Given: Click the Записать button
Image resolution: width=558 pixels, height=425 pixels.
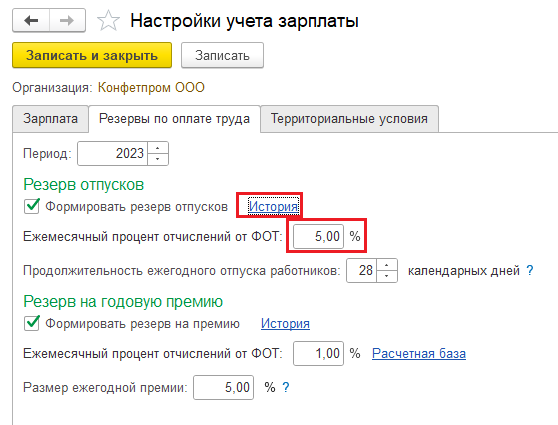Looking at the screenshot, I should pos(222,55).
